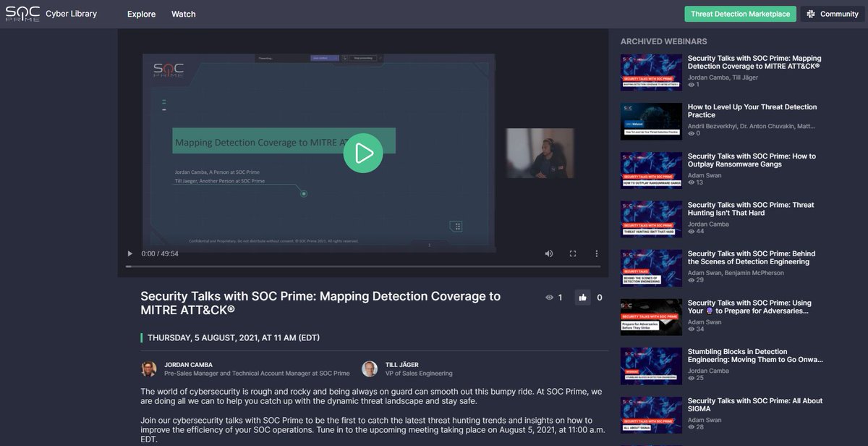
Task: Open the Community menu
Action: [832, 13]
